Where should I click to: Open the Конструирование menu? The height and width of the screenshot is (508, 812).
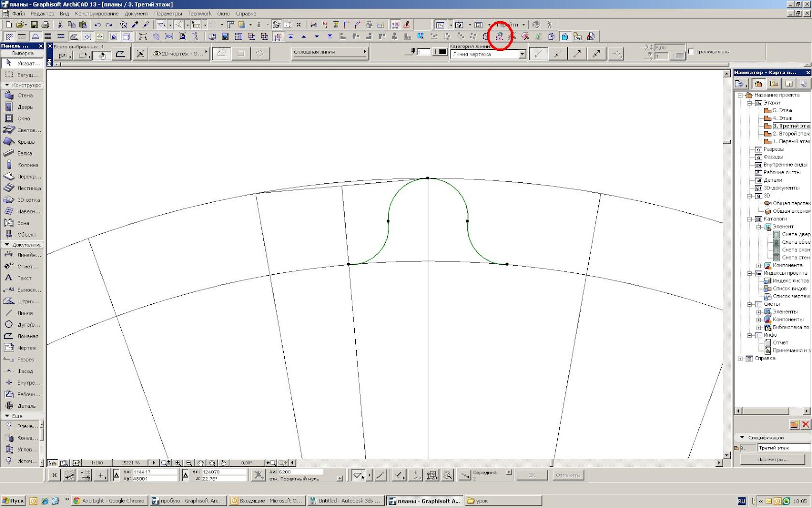pos(96,14)
